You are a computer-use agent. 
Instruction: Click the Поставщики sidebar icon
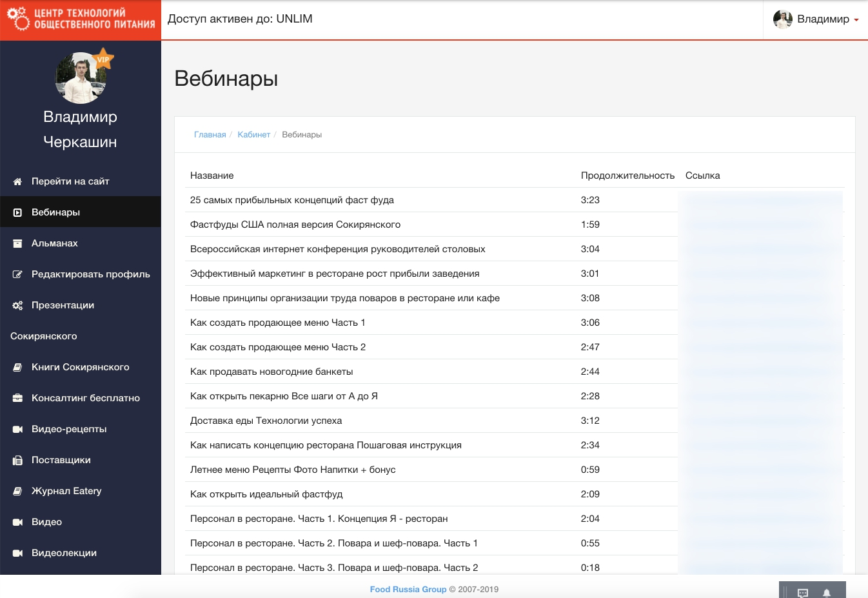(x=17, y=461)
